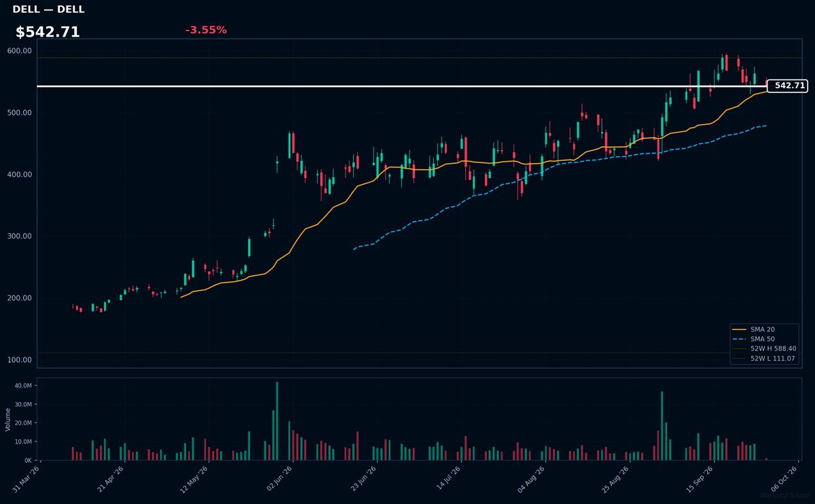Image resolution: width=815 pixels, height=504 pixels.
Task: Click the tallest green volume bar near 02 Jun
Action: pos(277,421)
